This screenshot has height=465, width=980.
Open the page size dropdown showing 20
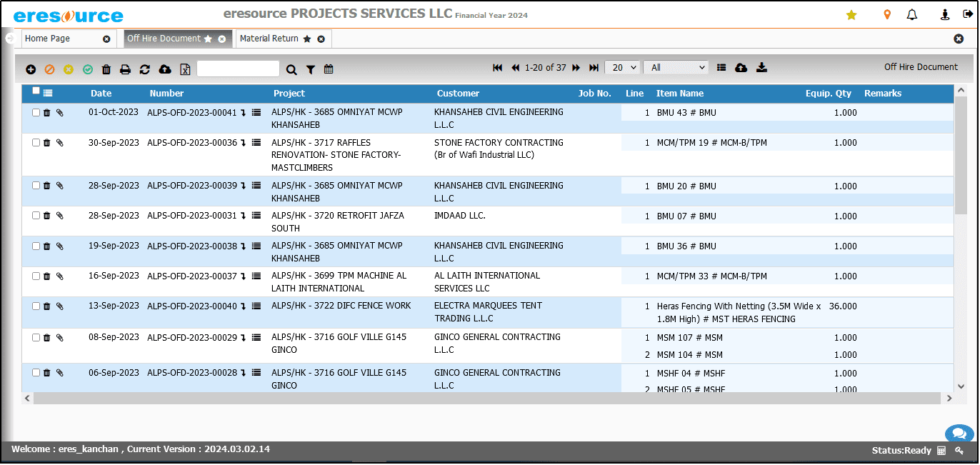click(x=622, y=68)
